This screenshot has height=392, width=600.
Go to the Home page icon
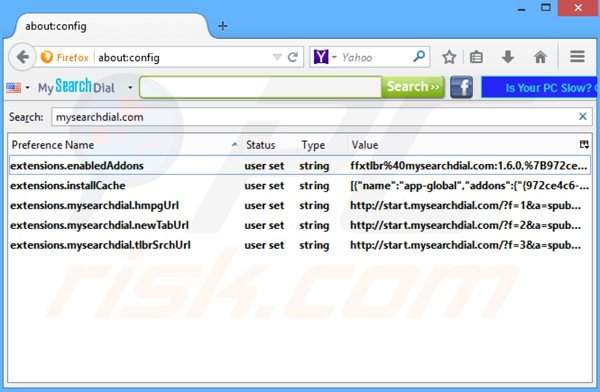[x=540, y=57]
